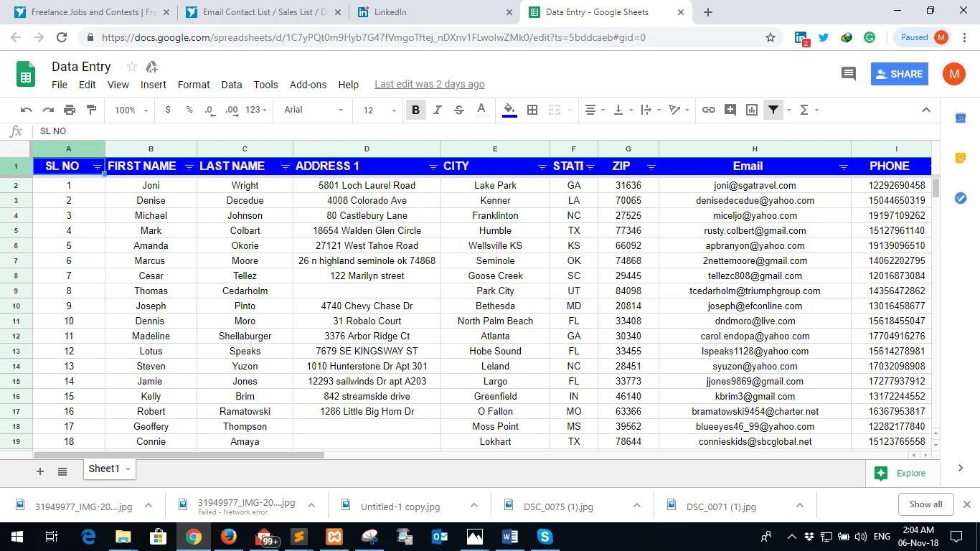Undo the last action in toolbar

tap(27, 110)
